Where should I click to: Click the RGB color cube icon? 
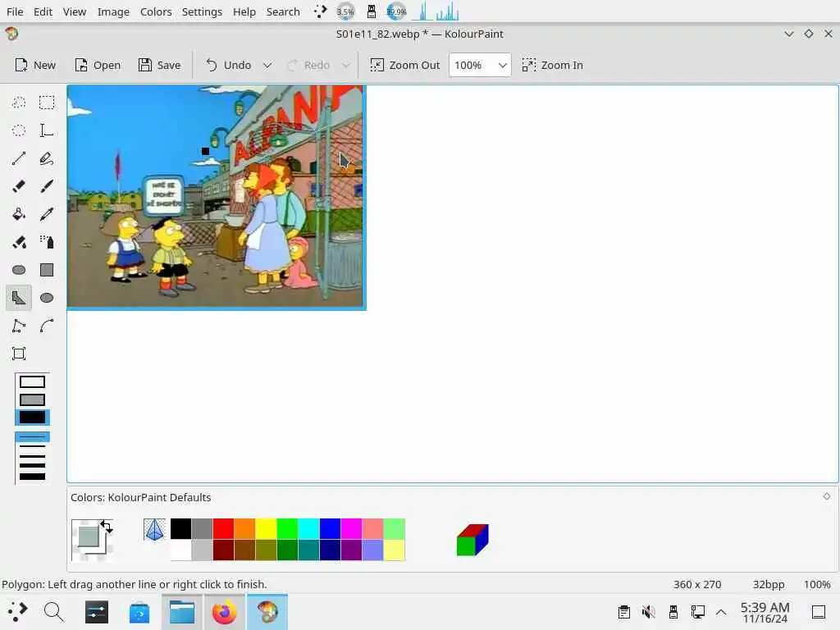click(472, 540)
